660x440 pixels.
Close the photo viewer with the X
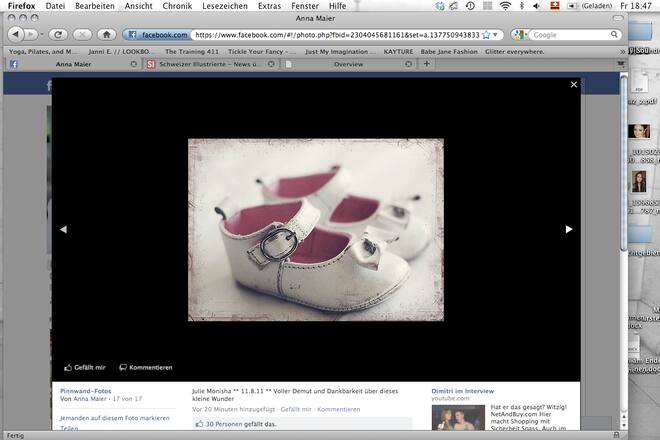tap(574, 85)
